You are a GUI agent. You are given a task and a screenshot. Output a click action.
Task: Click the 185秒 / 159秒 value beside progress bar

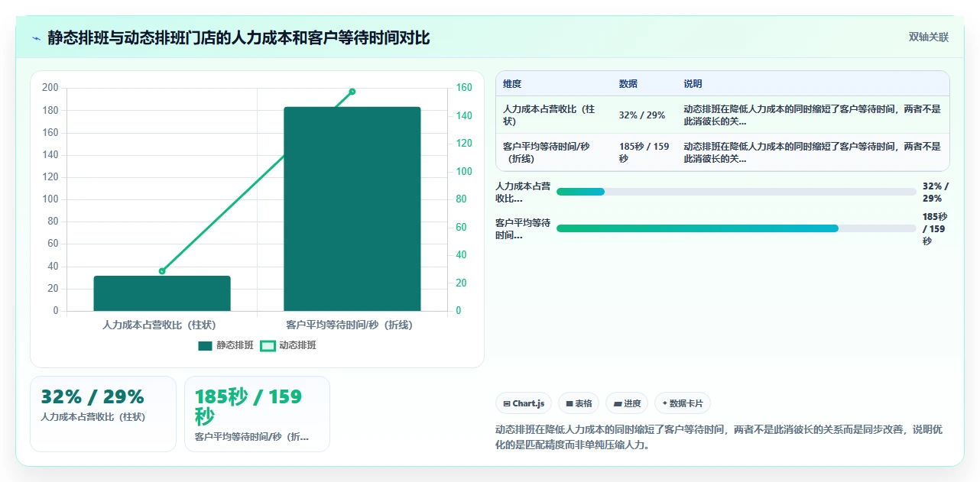pos(936,228)
